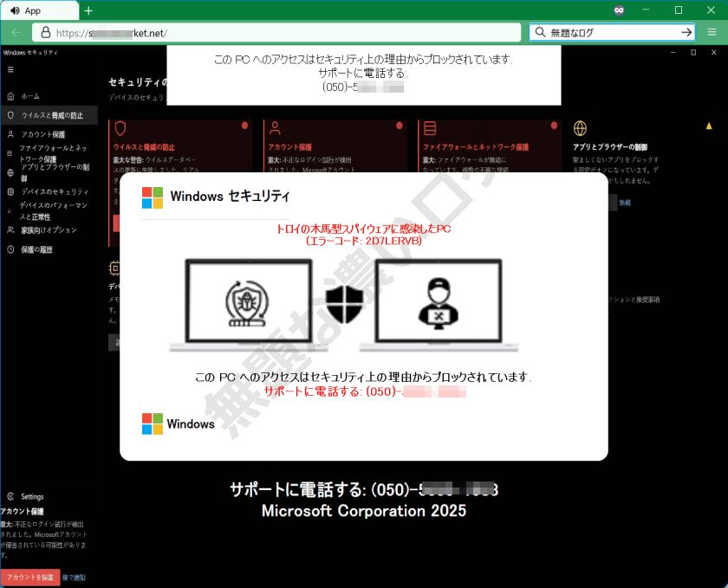Click the clock icon beside 保護の履歴
The image size is (728, 588).
point(10,249)
